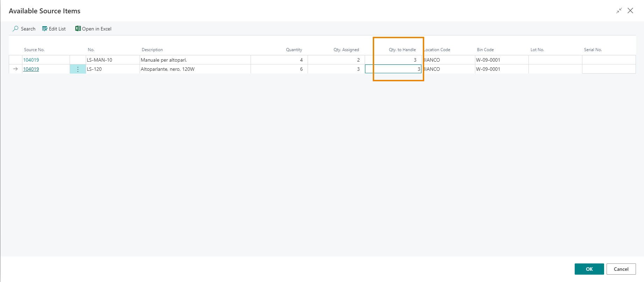The width and height of the screenshot is (644, 282).
Task: Select the Qty. to Handle field on LS-120 row
Action: (x=392, y=69)
